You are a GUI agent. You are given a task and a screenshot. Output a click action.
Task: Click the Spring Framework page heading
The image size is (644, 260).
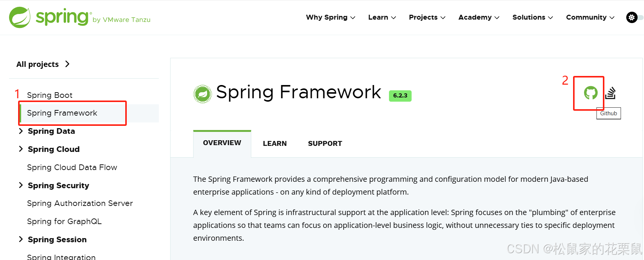point(298,92)
